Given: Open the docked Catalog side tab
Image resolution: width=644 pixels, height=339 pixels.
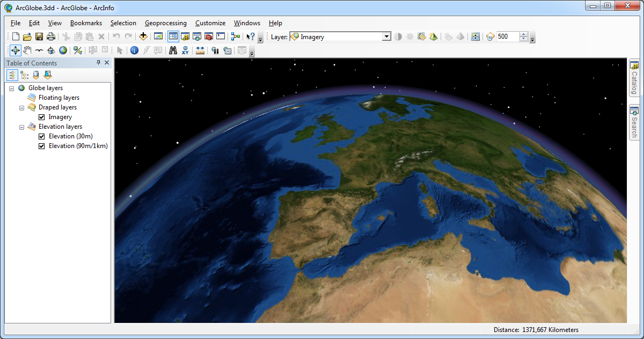Looking at the screenshot, I should click(x=634, y=78).
